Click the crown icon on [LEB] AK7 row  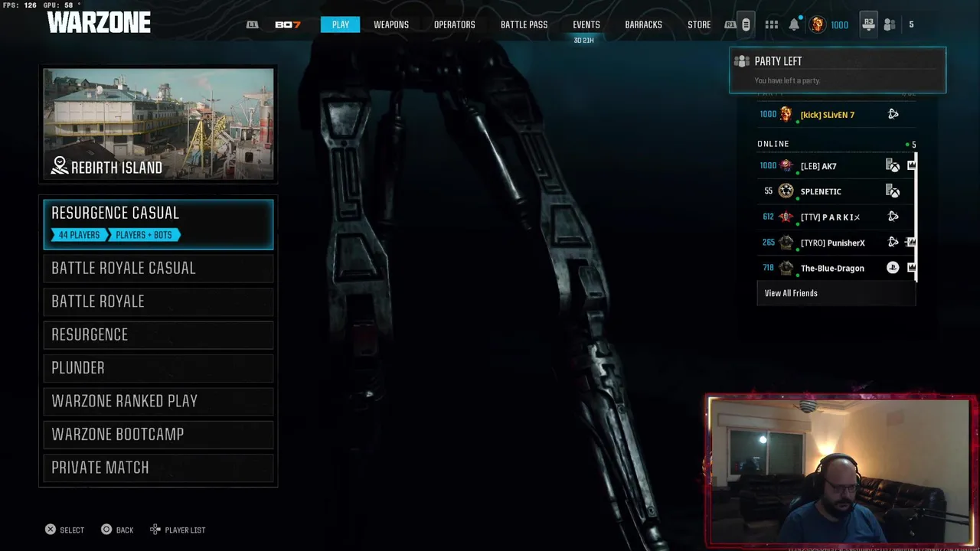point(911,165)
